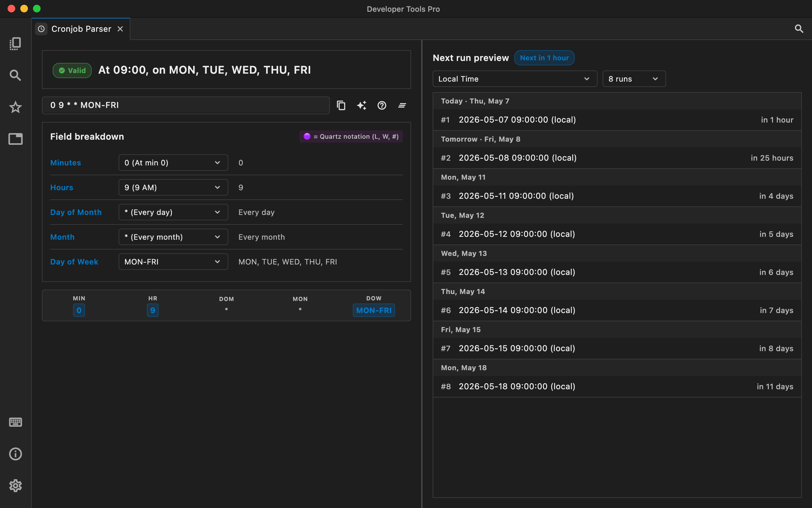Click the in 25 hours label
The image size is (812, 508).
coord(772,158)
